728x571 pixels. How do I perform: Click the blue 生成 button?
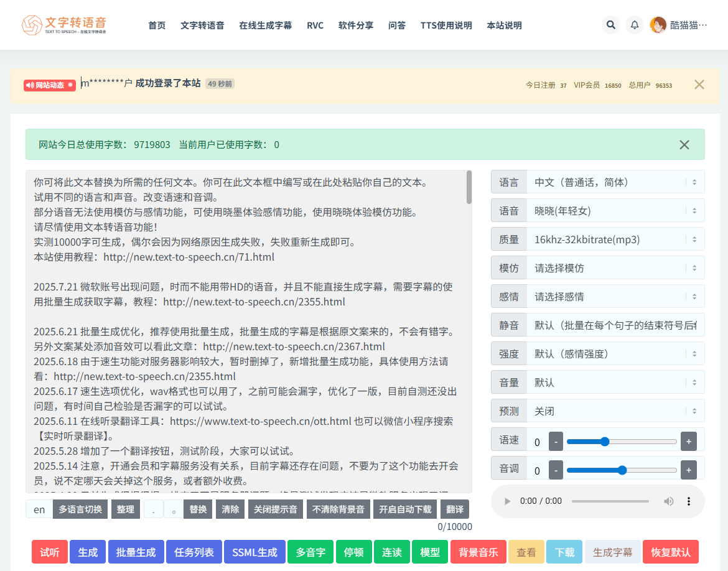[88, 552]
